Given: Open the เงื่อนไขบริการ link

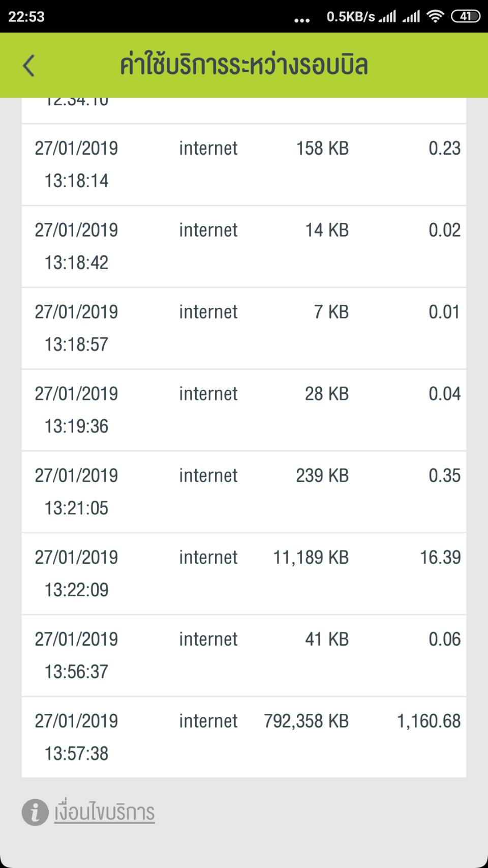Looking at the screenshot, I should coord(105,813).
